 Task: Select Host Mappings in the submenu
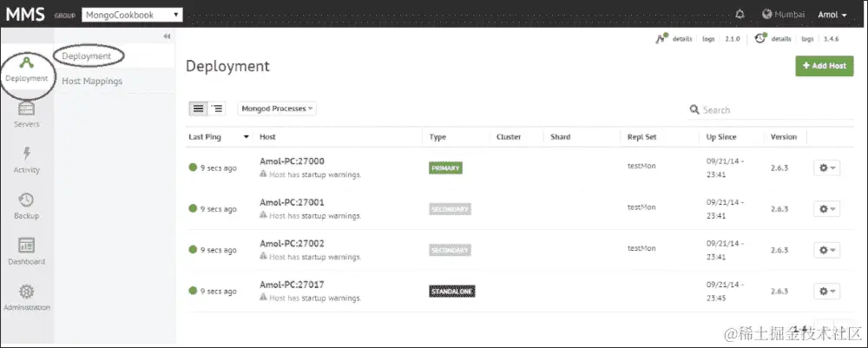(x=92, y=81)
